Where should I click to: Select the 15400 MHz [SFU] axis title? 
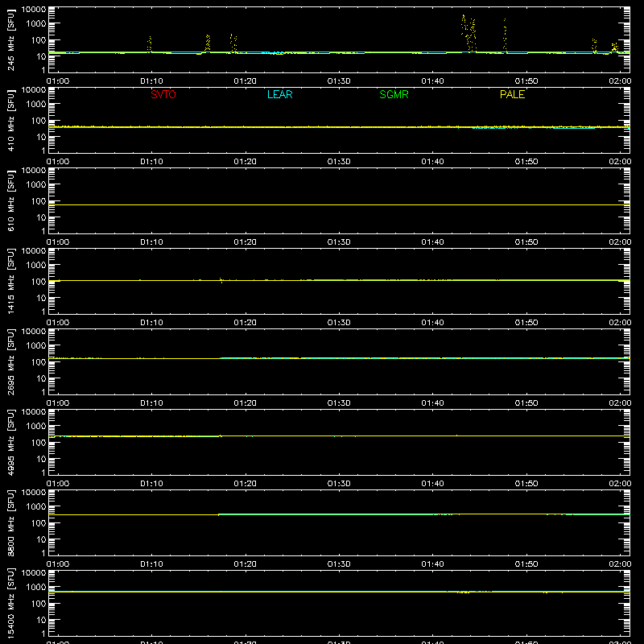tap(10, 604)
